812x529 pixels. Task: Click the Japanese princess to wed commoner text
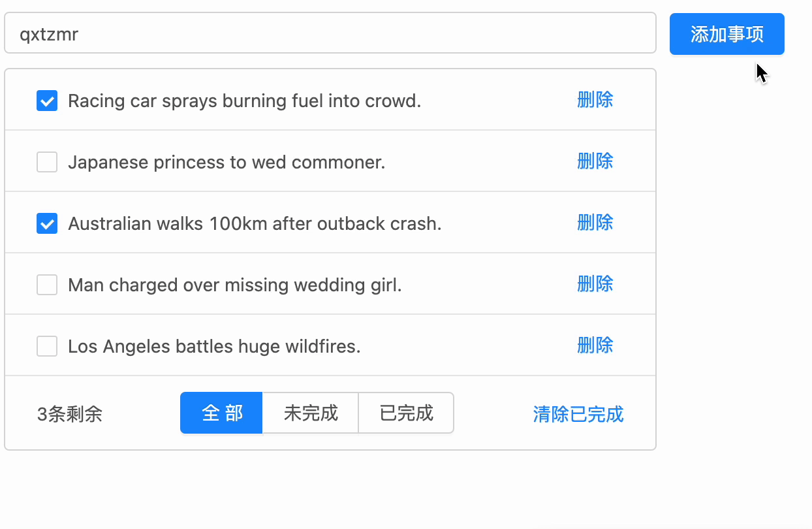pos(226,162)
